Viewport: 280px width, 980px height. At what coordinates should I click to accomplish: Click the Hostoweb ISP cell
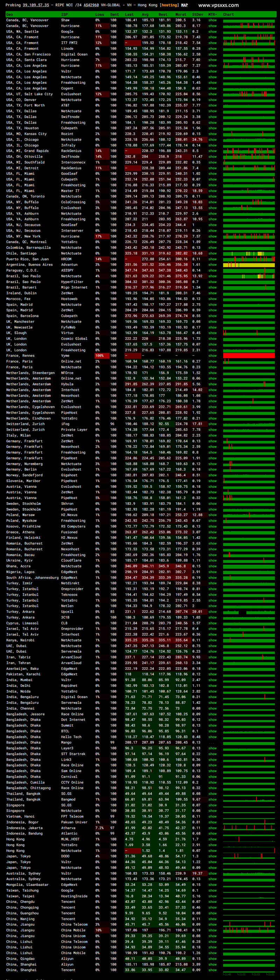point(69,299)
